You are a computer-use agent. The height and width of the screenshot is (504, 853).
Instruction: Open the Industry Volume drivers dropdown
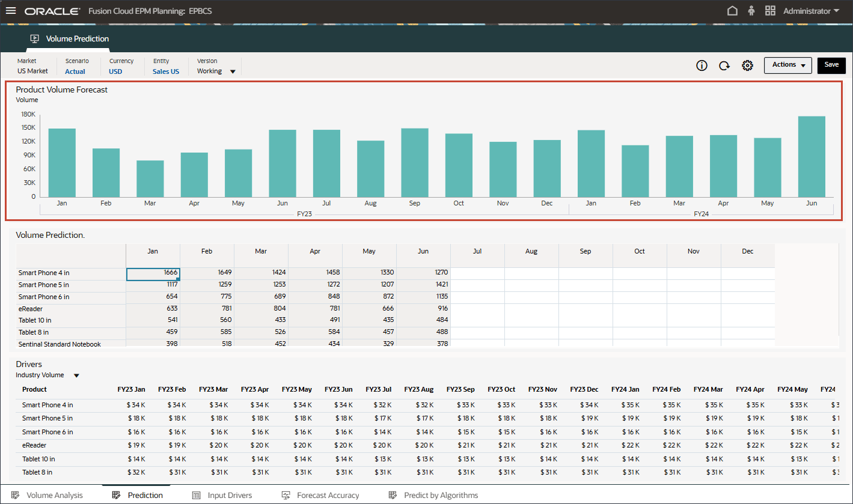click(x=76, y=375)
